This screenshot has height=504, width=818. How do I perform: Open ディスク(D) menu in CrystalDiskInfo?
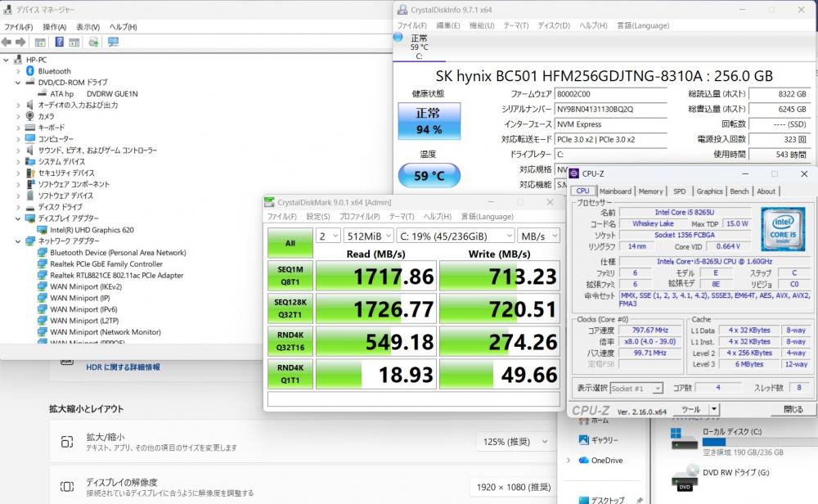tap(554, 25)
